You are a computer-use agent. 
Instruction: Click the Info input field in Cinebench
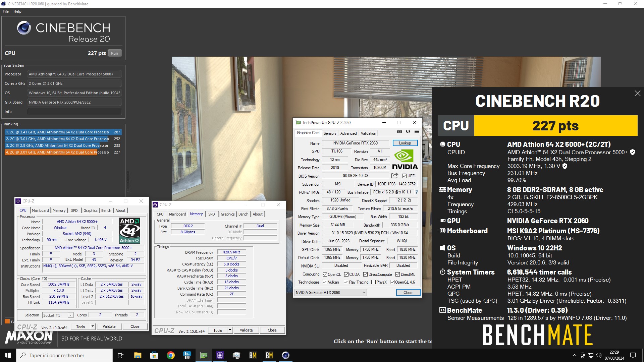pyautogui.click(x=74, y=112)
